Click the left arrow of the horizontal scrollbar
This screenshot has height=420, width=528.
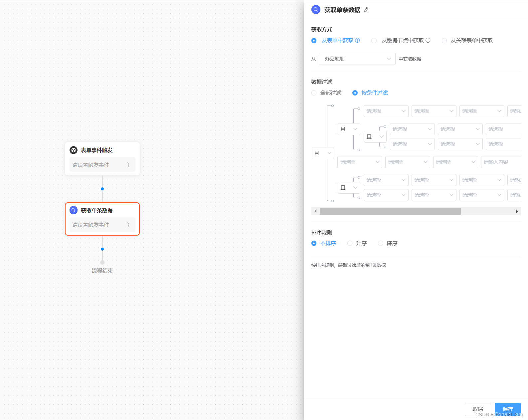[315, 211]
